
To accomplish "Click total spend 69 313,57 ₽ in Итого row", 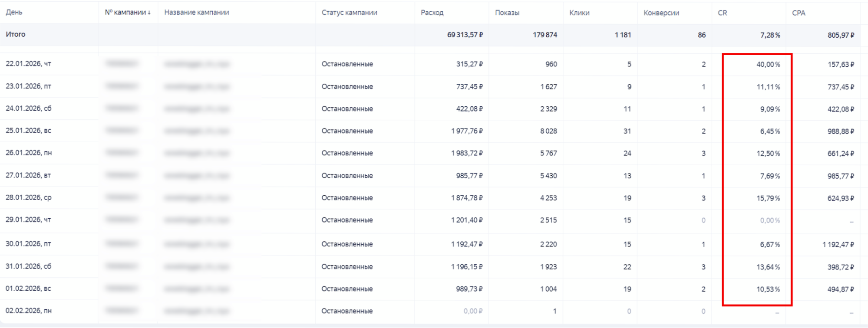I will click(x=465, y=35).
